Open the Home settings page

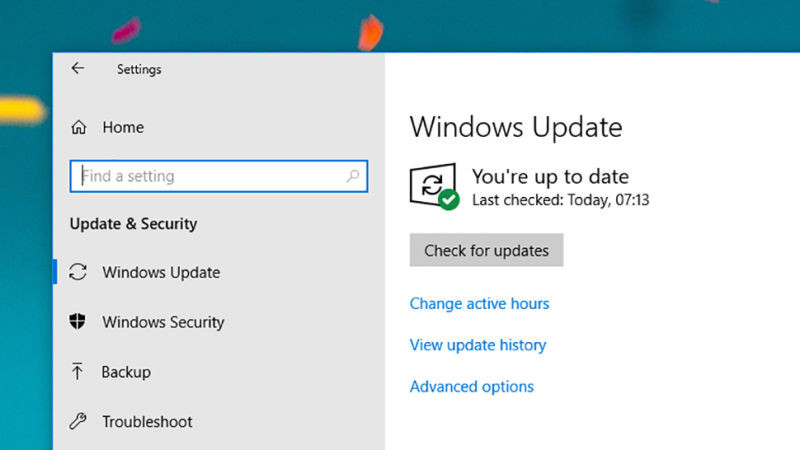click(x=123, y=128)
